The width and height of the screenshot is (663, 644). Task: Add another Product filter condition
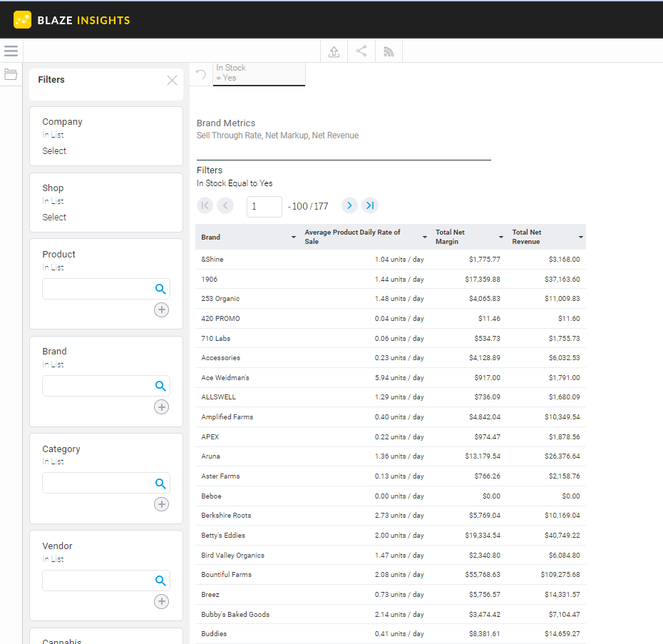[161, 310]
